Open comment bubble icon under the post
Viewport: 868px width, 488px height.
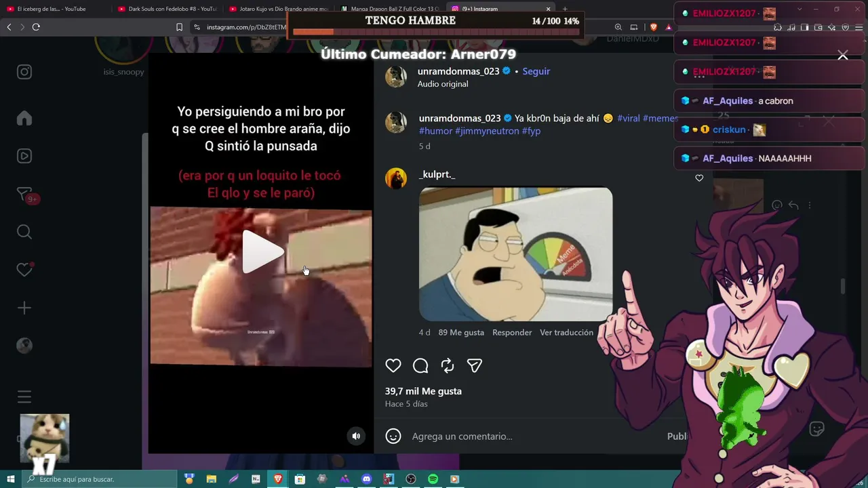tap(420, 366)
